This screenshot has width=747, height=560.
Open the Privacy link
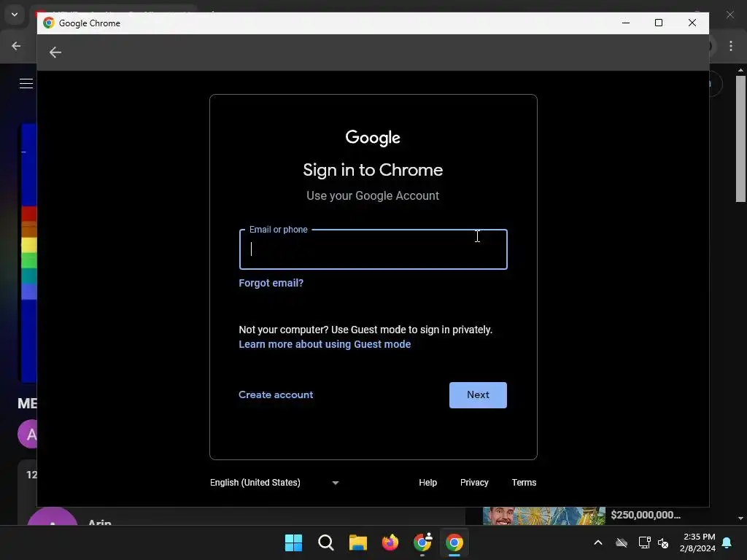click(474, 483)
